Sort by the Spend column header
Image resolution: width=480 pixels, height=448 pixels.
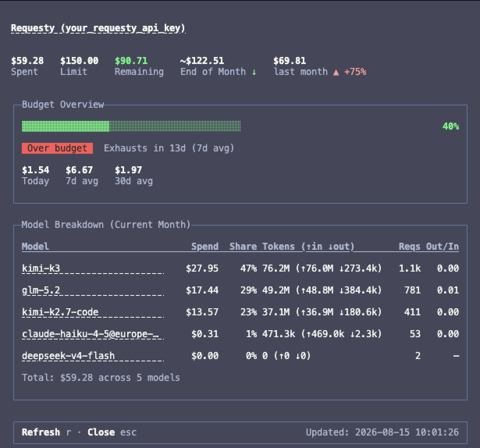pos(205,246)
